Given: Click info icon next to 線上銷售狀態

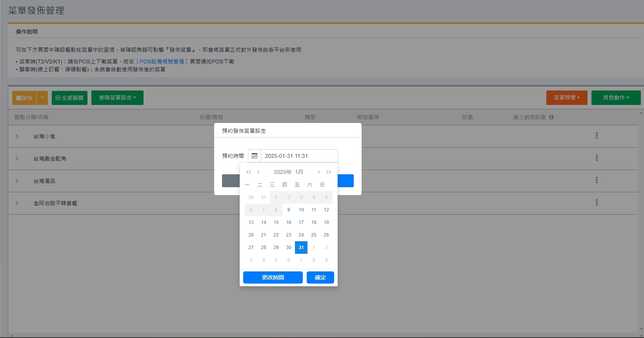Looking at the screenshot, I should tap(551, 117).
